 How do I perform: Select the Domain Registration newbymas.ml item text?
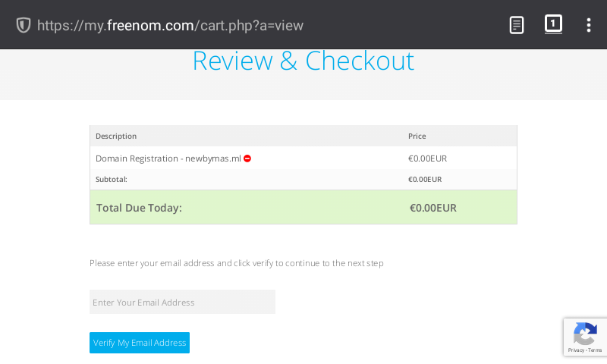pos(168,158)
